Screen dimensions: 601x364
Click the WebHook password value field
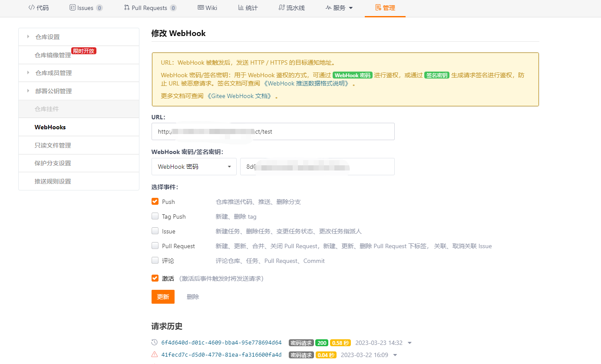(317, 167)
